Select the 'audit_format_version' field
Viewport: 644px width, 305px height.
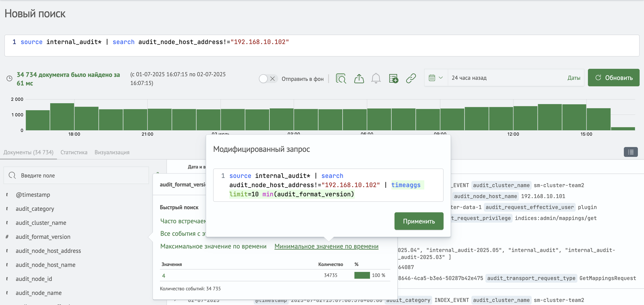click(x=43, y=237)
